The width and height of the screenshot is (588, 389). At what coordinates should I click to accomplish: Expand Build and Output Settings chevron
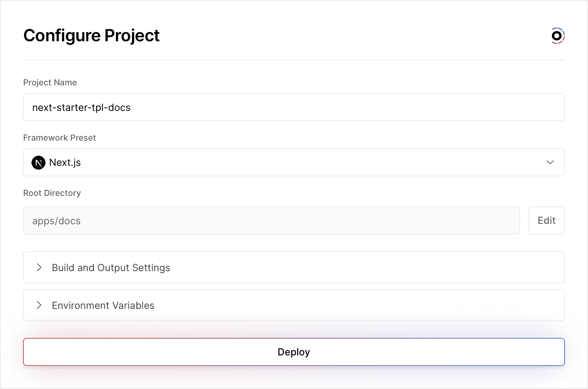coord(39,268)
